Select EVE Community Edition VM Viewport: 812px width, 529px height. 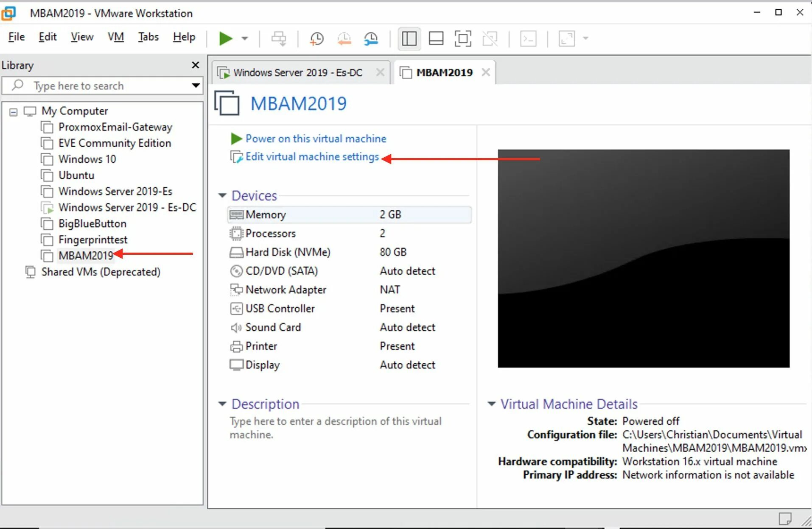tap(115, 143)
